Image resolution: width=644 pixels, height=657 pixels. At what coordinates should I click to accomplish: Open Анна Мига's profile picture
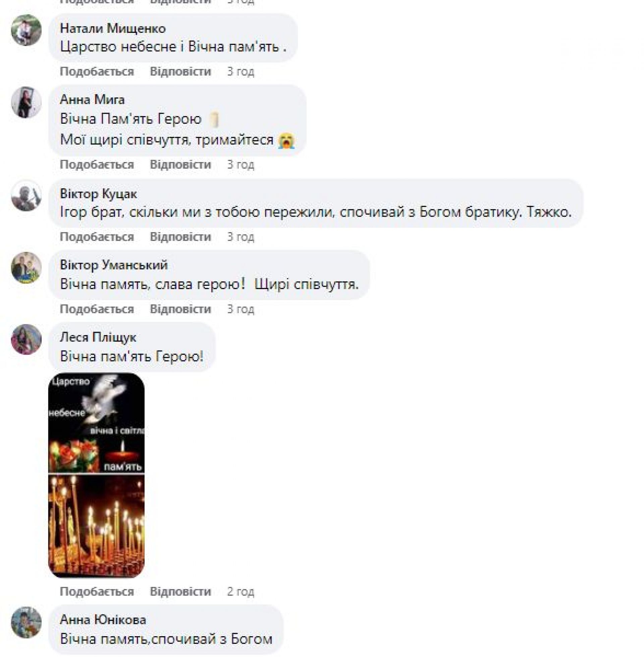26,102
